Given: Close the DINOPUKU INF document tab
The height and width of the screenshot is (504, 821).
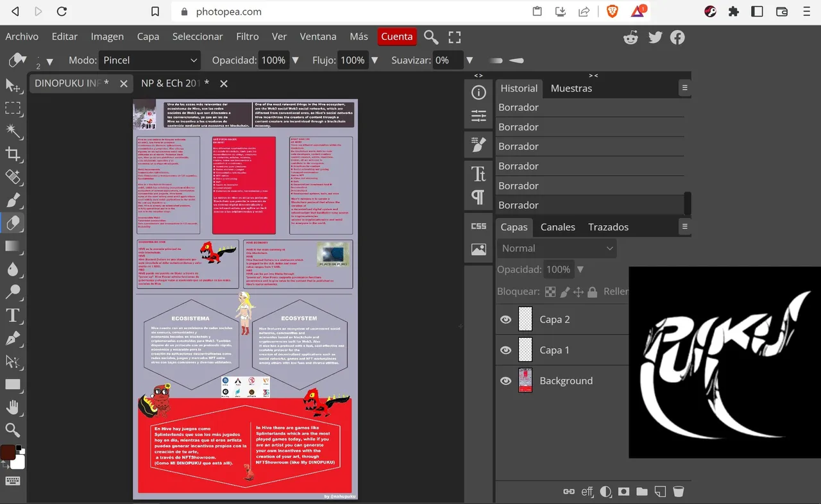Looking at the screenshot, I should pyautogui.click(x=124, y=83).
